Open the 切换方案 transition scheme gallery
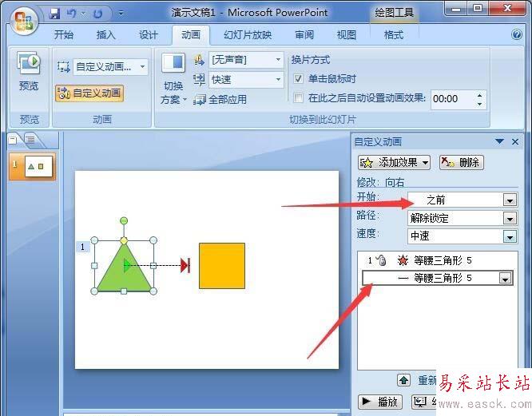This screenshot has height=416, width=532. tap(173, 79)
